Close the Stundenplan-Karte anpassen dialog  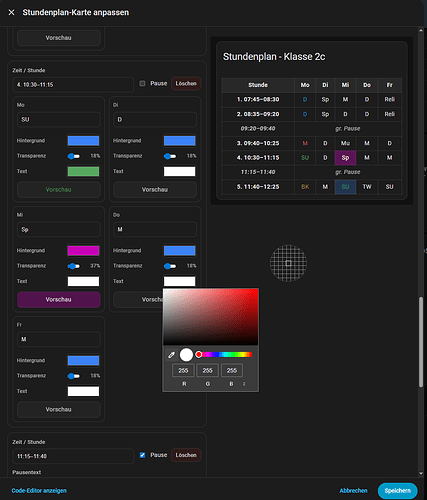click(x=11, y=12)
